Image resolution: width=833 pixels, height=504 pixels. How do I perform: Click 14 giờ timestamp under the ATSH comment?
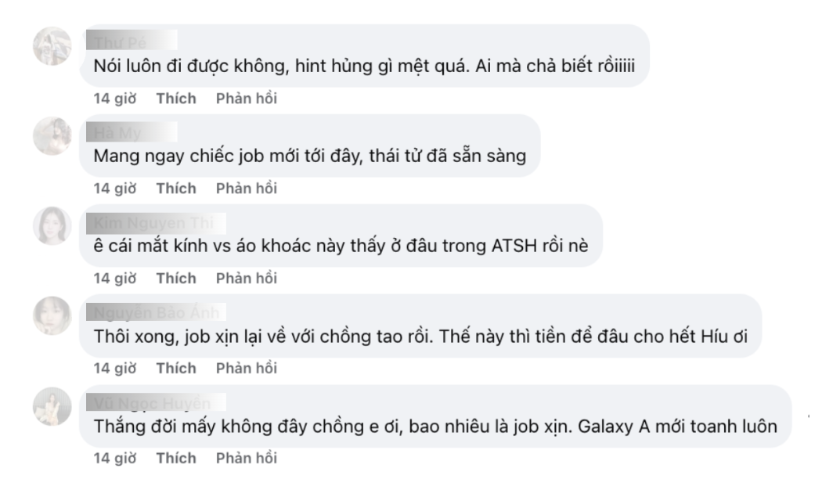(115, 279)
